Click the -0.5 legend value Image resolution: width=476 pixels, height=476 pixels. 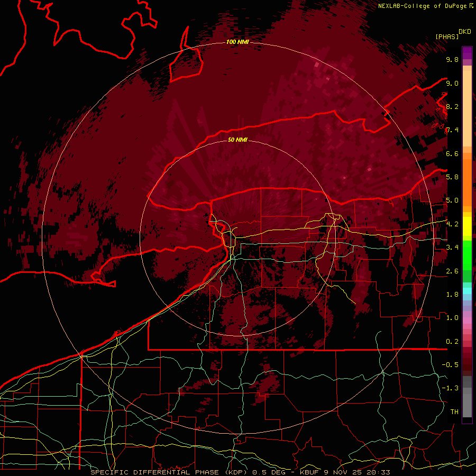[x=450, y=365]
